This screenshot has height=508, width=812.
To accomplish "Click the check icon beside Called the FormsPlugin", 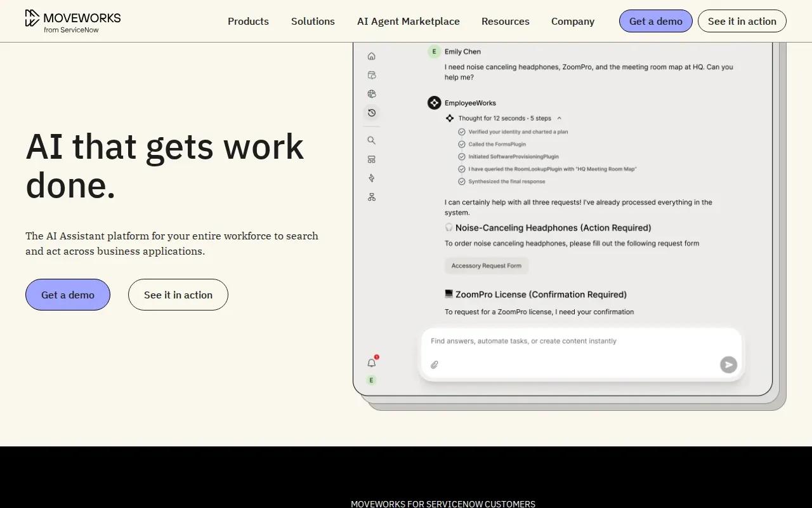I will coord(462,144).
